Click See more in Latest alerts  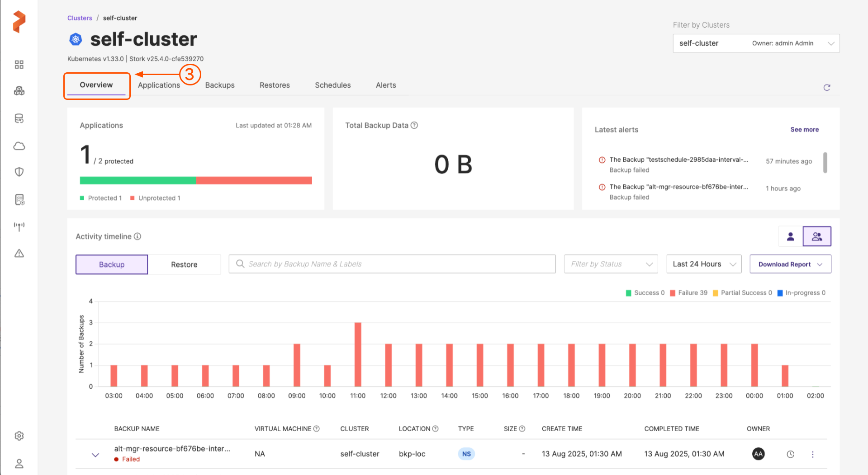point(804,130)
